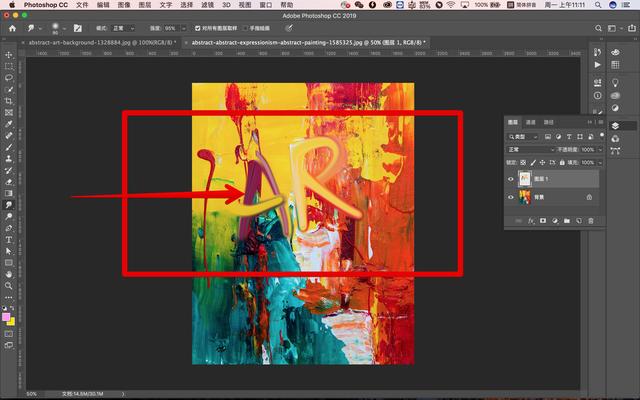Click the foreground color swatch
The height and width of the screenshot is (400, 640).
[7, 317]
